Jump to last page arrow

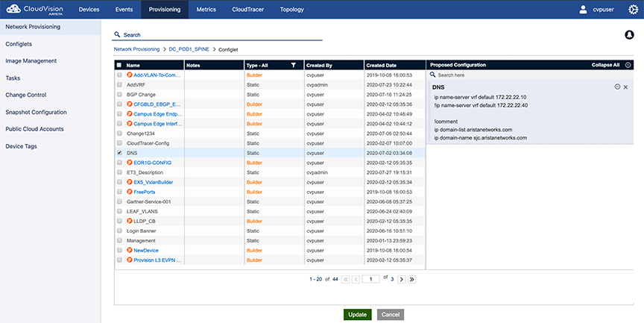point(411,280)
